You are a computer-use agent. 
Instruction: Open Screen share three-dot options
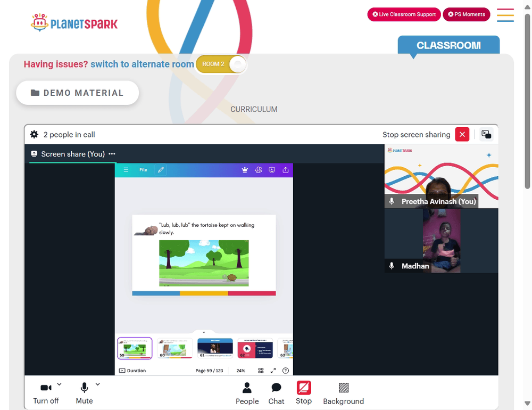click(112, 154)
